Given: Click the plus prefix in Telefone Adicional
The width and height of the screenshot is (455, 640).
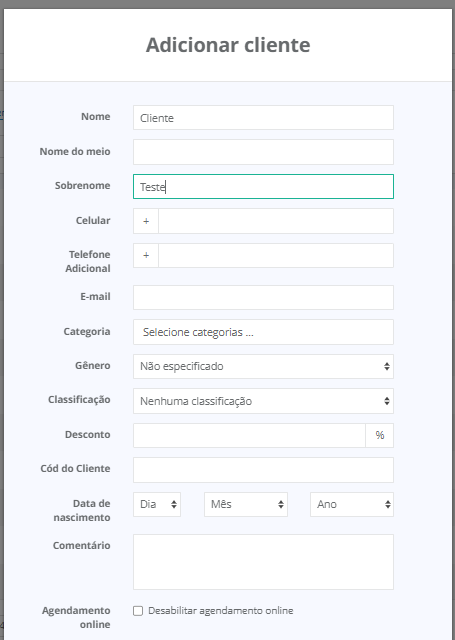Looking at the screenshot, I should [x=146, y=256].
